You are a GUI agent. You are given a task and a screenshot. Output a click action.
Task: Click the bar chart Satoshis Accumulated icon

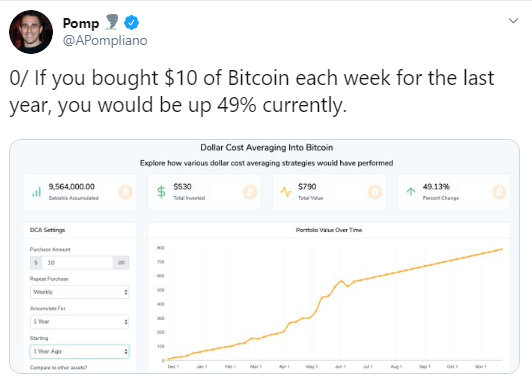(36, 192)
